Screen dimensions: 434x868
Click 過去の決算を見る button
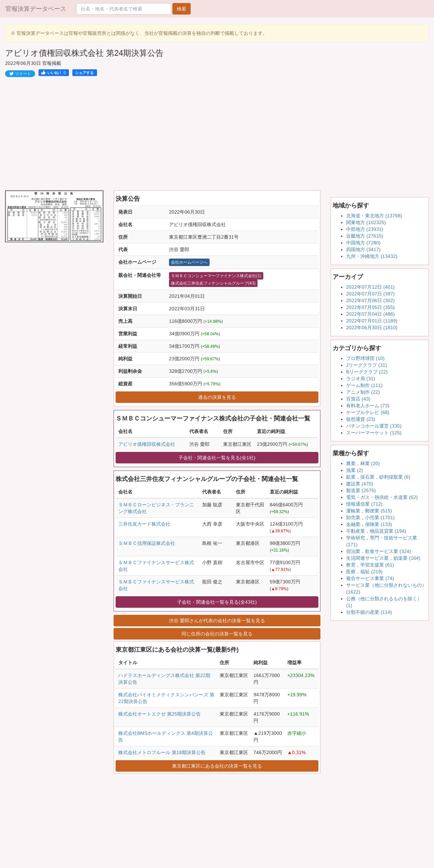(217, 397)
